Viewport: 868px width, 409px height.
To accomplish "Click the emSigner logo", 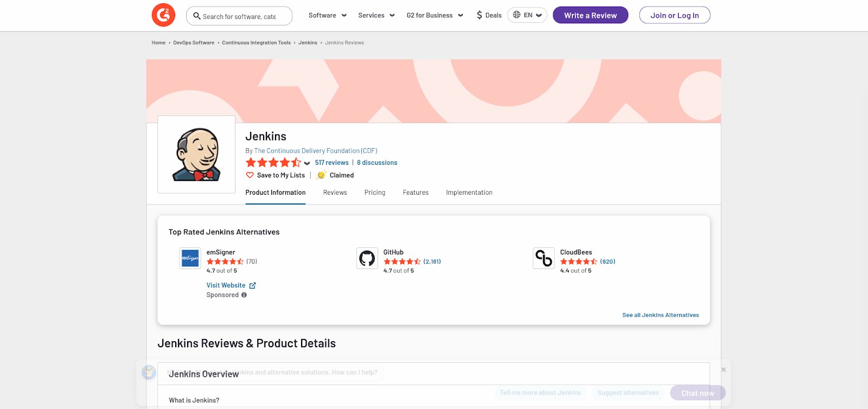I will (190, 258).
